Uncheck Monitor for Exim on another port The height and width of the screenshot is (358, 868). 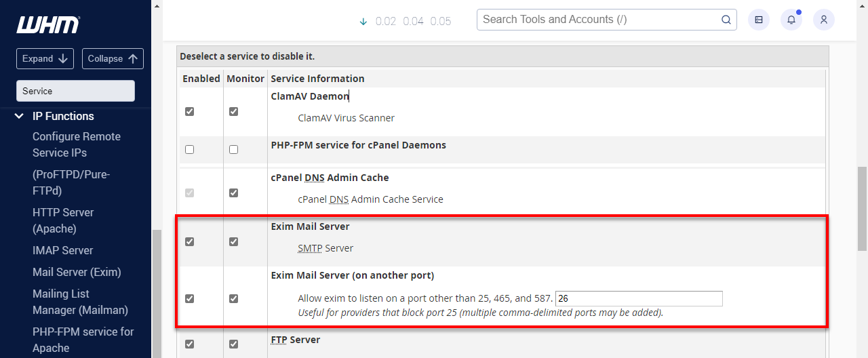tap(233, 298)
